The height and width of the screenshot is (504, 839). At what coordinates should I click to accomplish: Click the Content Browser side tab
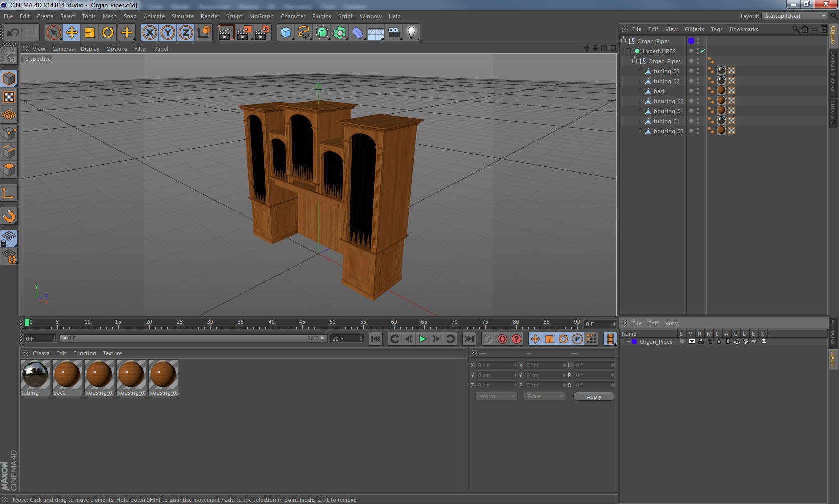(x=833, y=71)
